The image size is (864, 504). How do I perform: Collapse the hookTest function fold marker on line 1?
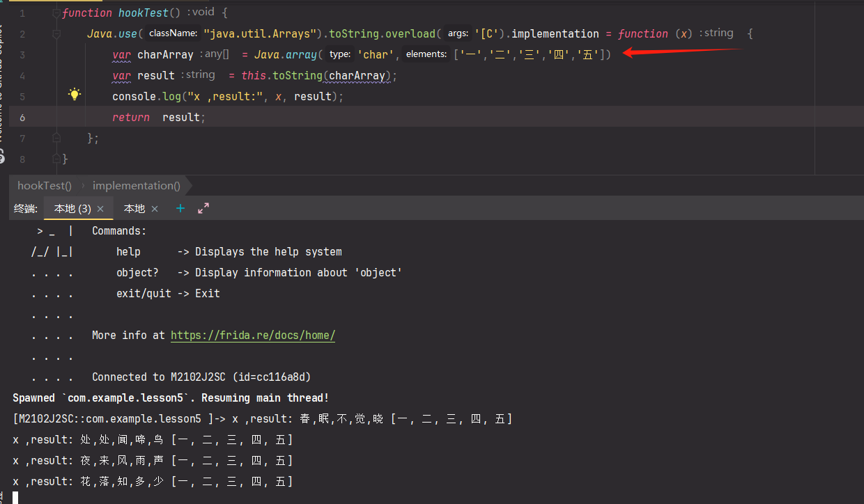point(56,13)
